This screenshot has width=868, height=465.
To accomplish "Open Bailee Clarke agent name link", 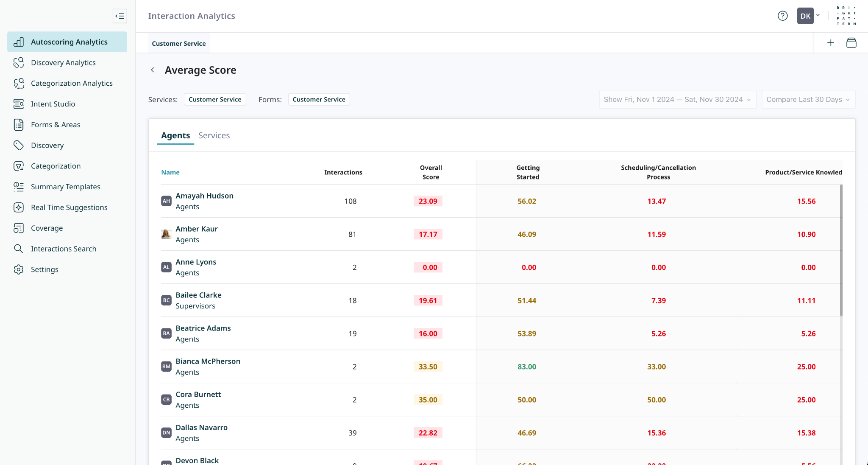I will pos(198,295).
